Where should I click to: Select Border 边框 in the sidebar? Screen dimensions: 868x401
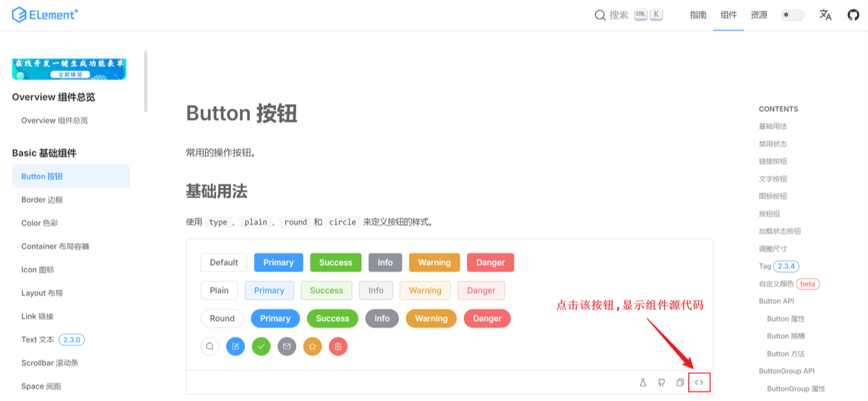pyautogui.click(x=42, y=200)
